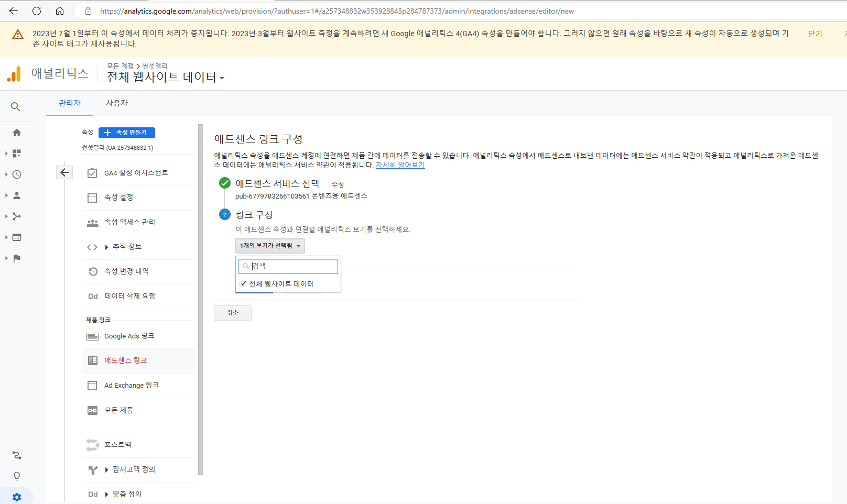
Task: Open the Acquisition icon in sidebar
Action: (17, 216)
